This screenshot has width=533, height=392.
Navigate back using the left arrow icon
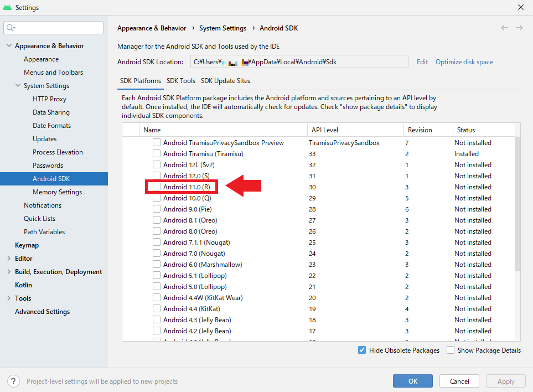(x=504, y=27)
